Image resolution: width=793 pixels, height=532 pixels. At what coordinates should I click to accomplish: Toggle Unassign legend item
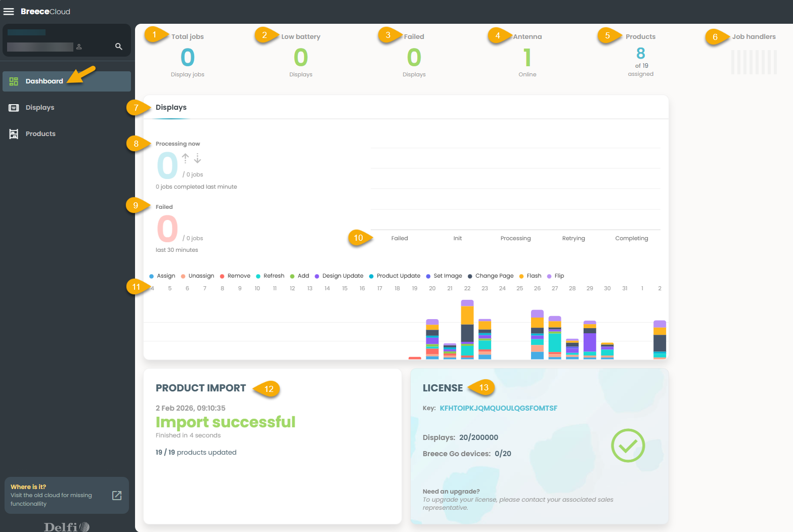(197, 276)
